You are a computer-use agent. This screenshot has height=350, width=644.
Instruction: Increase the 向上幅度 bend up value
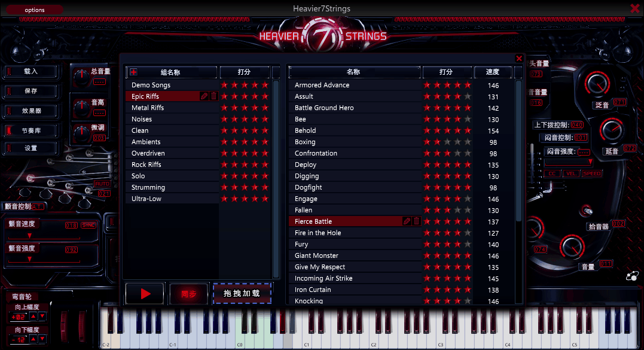33,316
